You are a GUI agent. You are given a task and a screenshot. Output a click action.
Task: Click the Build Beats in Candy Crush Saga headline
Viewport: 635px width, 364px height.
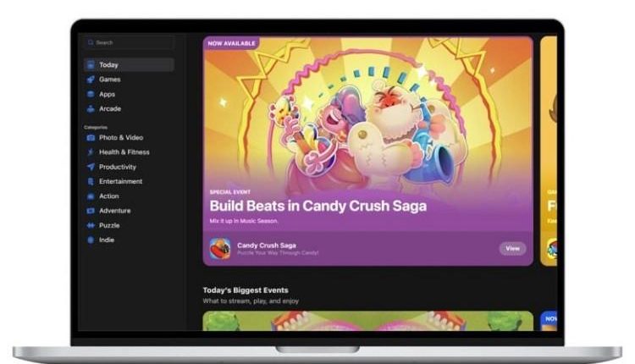pyautogui.click(x=317, y=206)
